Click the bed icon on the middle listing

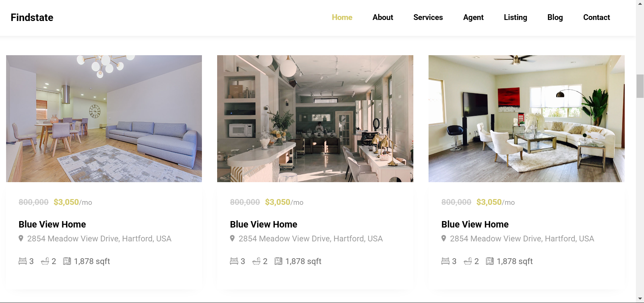coord(234,261)
